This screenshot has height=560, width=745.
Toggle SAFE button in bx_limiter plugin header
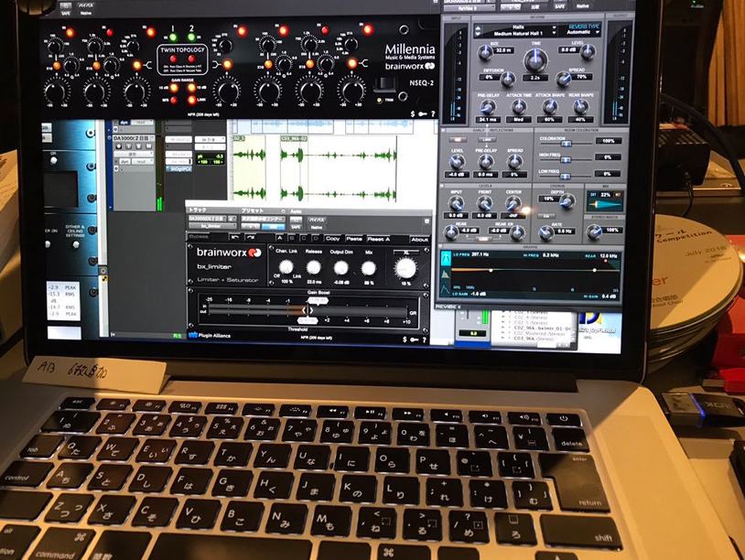pos(296,228)
